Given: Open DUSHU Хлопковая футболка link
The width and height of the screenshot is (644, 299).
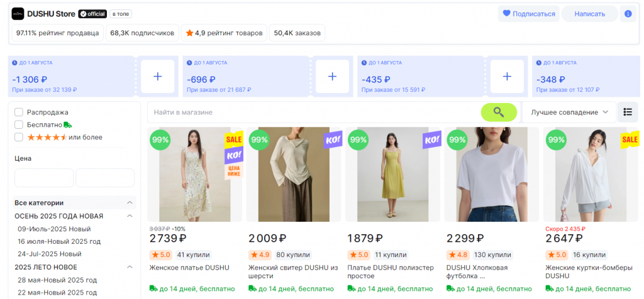Looking at the screenshot, I should (x=477, y=272).
